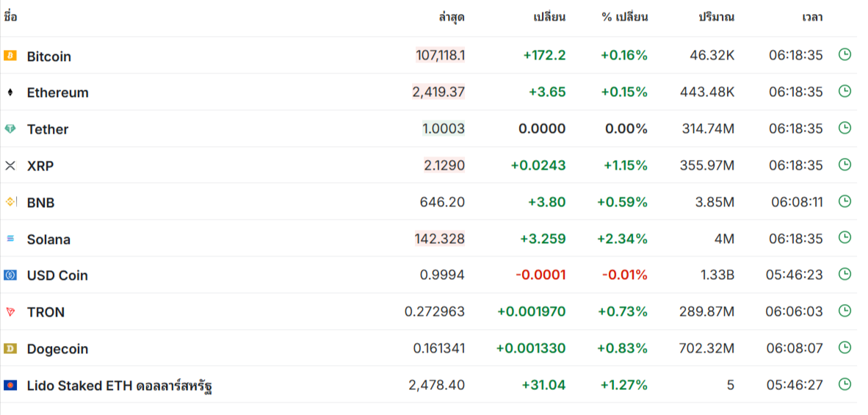This screenshot has height=415, width=868.
Task: Sort by the ปริมาณ column header
Action: [716, 17]
